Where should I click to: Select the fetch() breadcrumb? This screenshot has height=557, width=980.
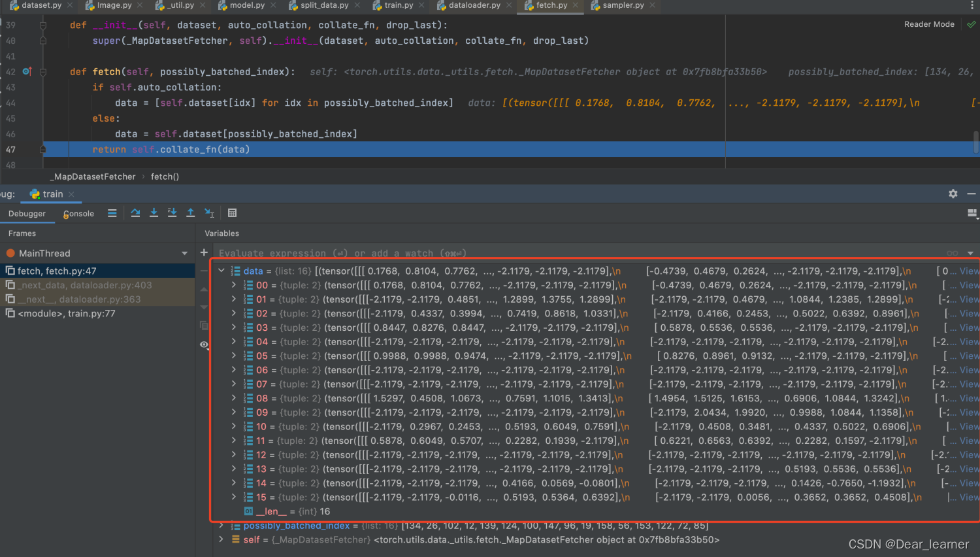point(165,177)
